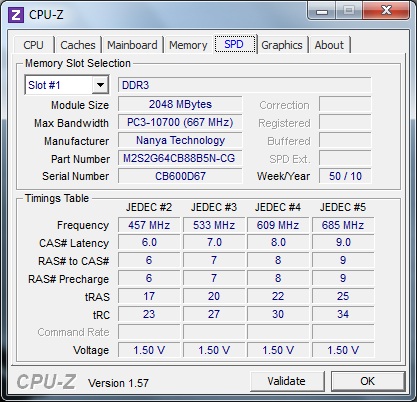
Task: Click the 457 MHz frequency cell
Action: click(149, 225)
